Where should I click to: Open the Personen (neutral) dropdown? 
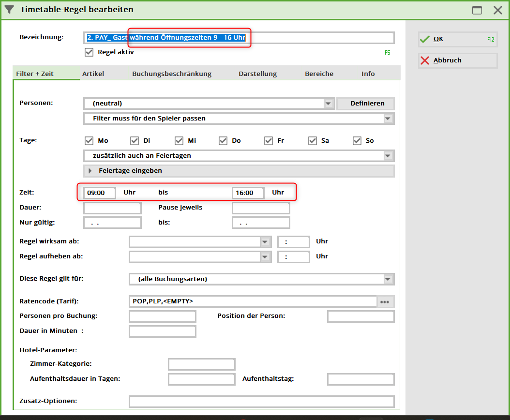(x=329, y=104)
